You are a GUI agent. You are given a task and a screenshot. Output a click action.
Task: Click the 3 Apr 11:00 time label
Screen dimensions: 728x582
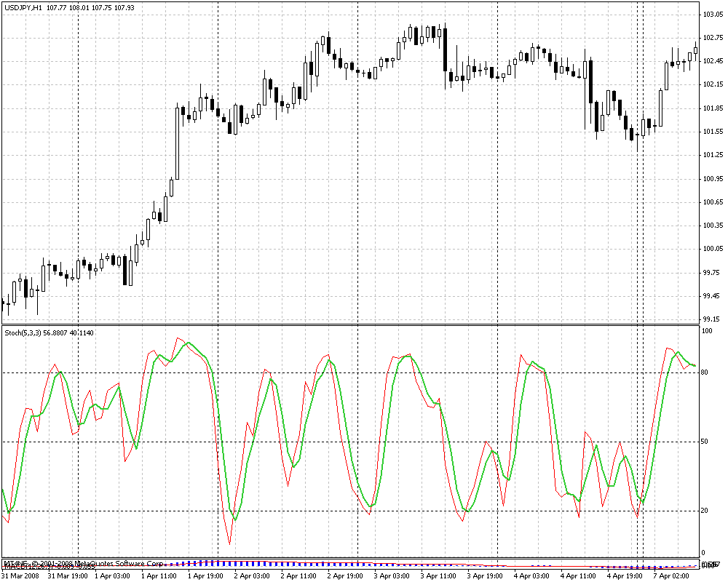[x=439, y=575]
